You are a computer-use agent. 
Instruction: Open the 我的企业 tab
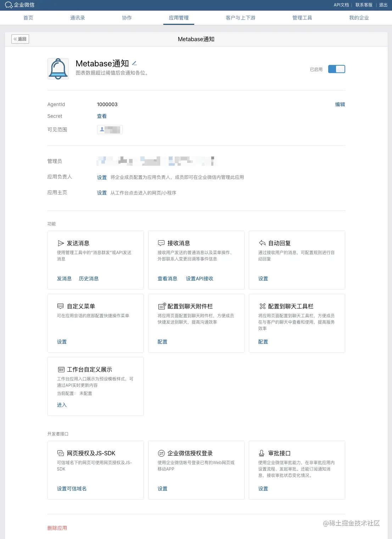pyautogui.click(x=359, y=18)
